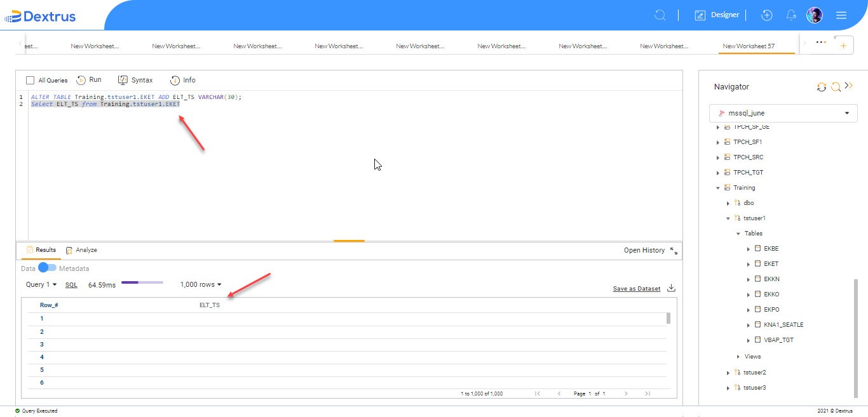The image size is (868, 417).
Task: Check the All Queries checkbox
Action: 30,81
